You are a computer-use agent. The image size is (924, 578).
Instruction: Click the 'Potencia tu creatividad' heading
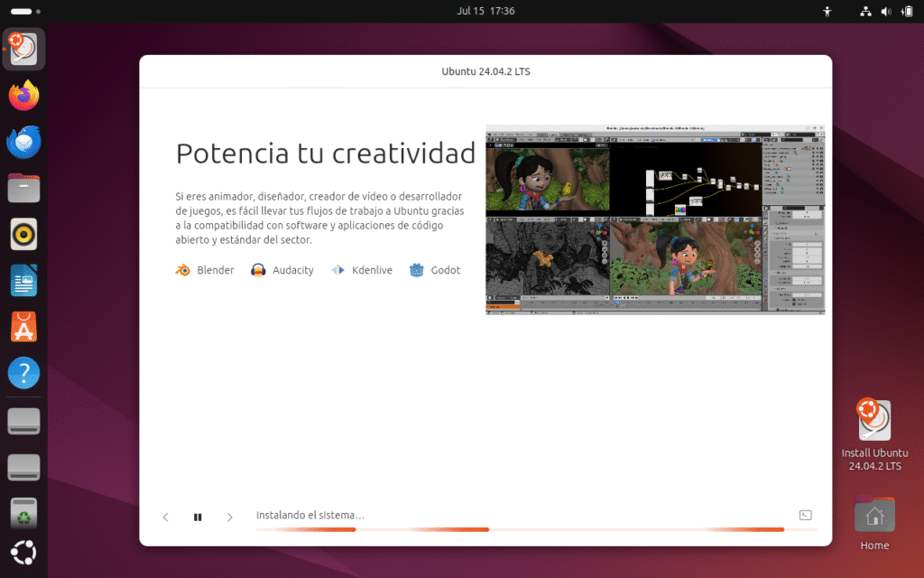click(x=325, y=154)
